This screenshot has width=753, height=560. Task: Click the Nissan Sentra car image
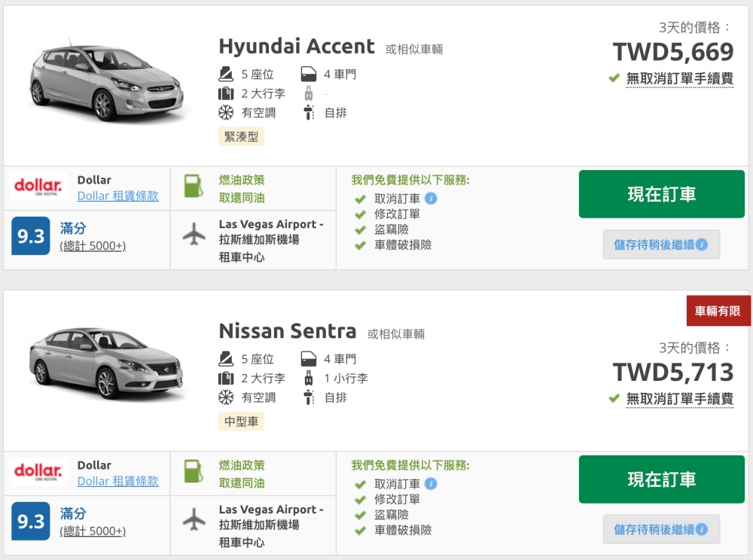pyautogui.click(x=106, y=362)
